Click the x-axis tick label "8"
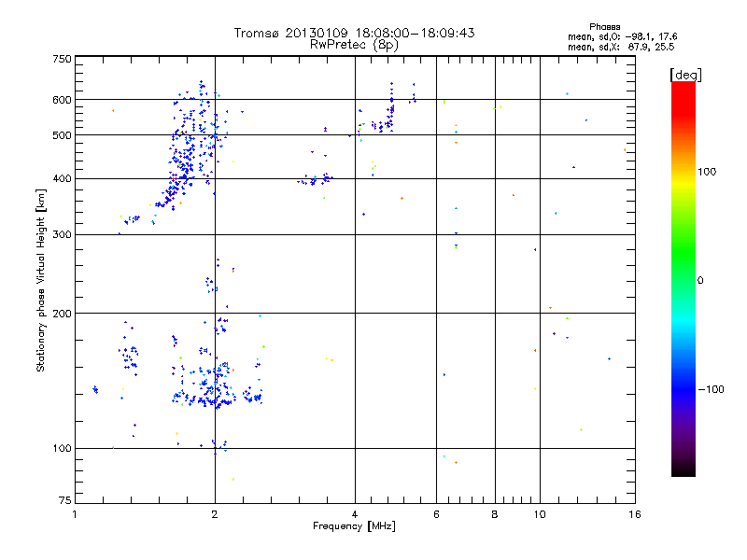747x560 pixels. 495,514
